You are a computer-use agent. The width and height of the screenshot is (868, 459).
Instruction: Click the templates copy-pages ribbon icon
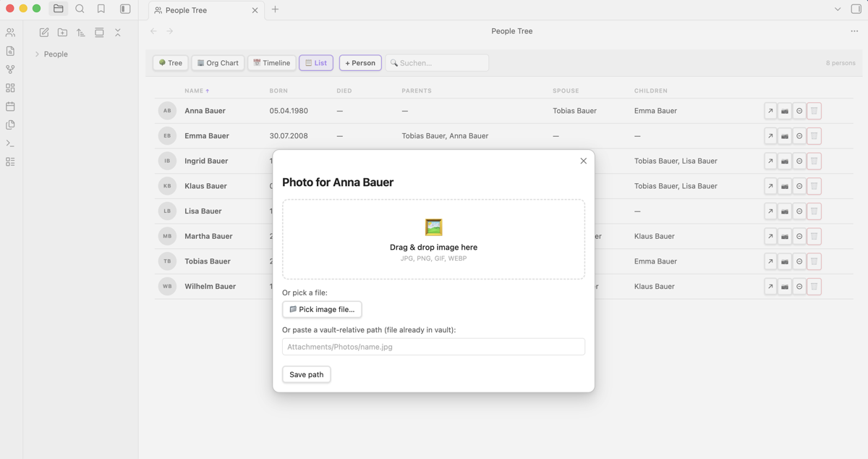[10, 125]
